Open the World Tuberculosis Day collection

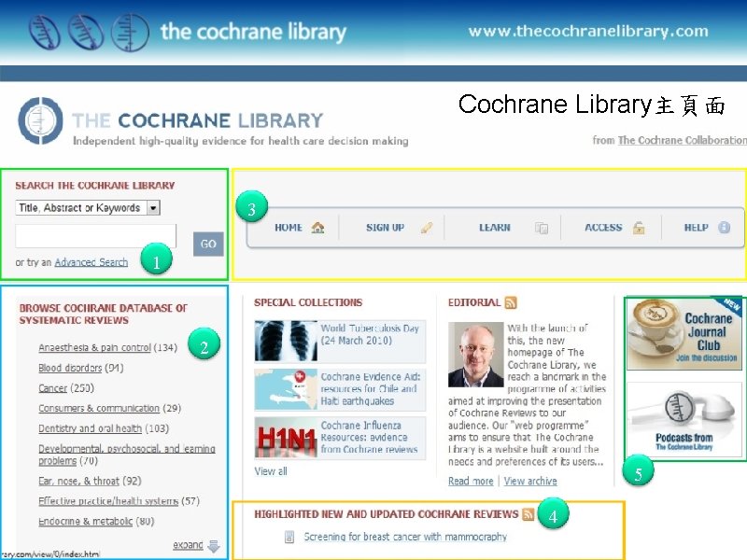coord(369,334)
